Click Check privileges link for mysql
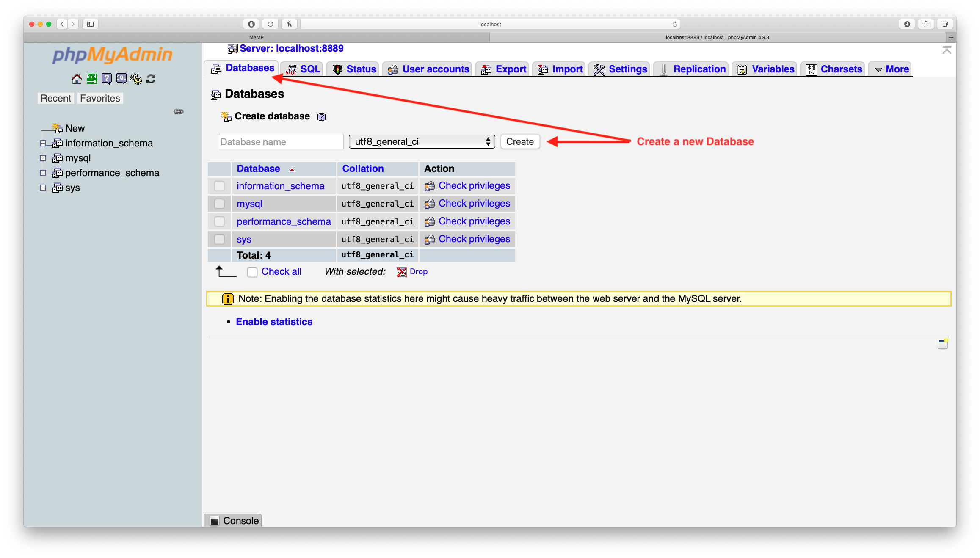 (474, 204)
